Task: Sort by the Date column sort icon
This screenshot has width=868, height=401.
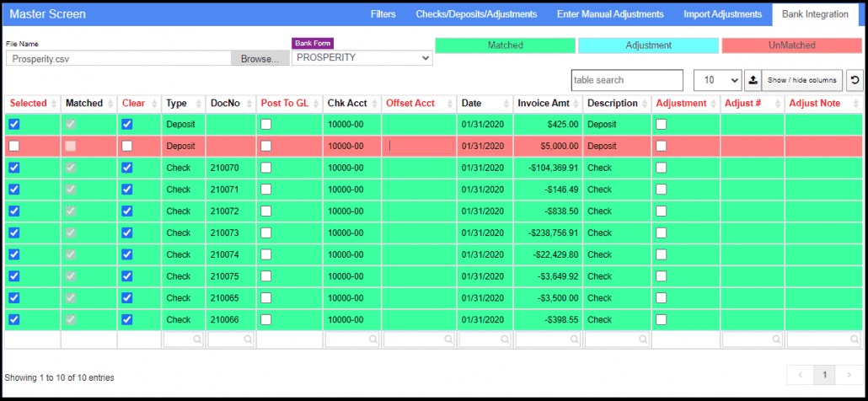Action: 505,104
